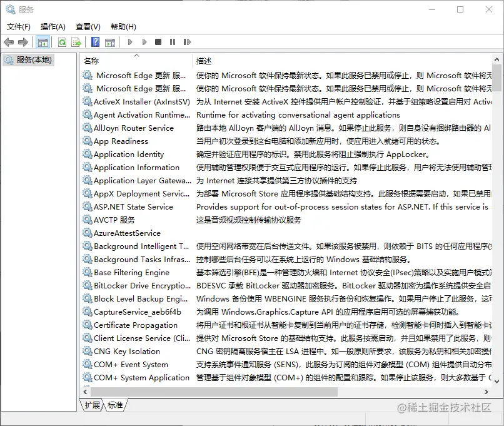Open the Help toolbar icon
Screen dimensions: 504x426
coord(96,42)
